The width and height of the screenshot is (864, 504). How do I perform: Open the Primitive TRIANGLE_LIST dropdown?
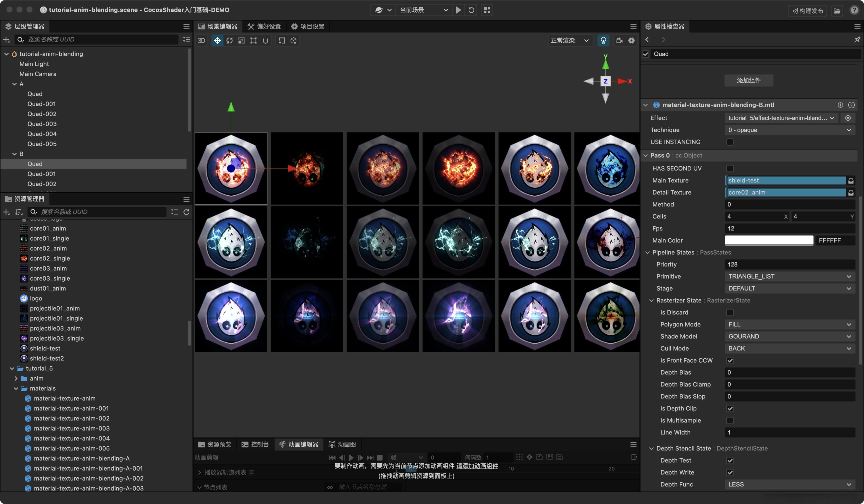pyautogui.click(x=790, y=276)
